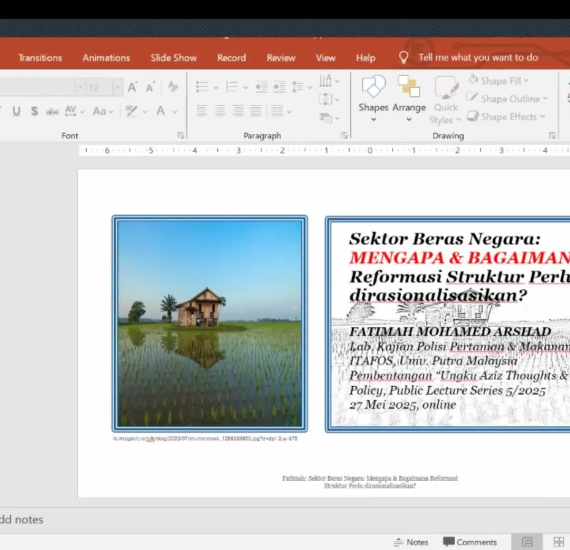Open the Change Case Aa menu

click(x=103, y=111)
